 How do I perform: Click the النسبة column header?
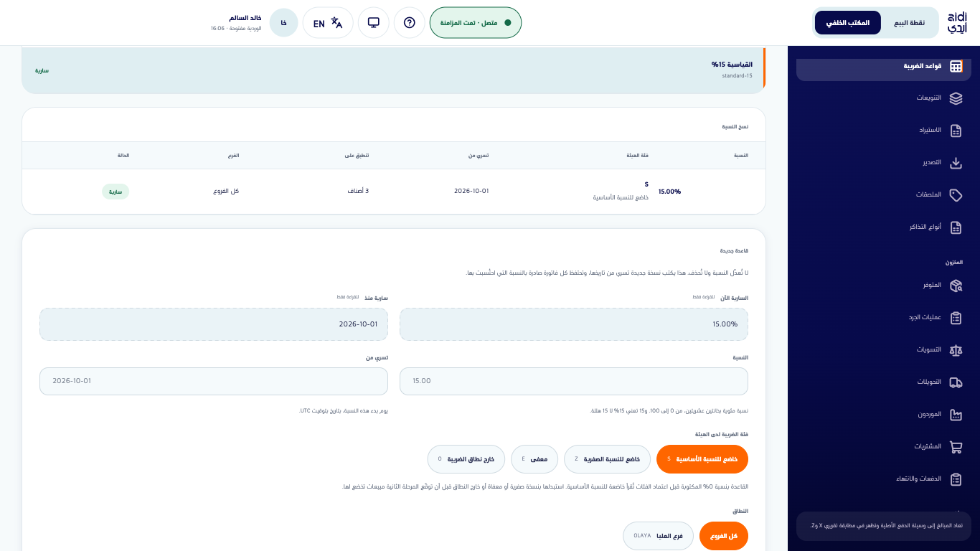[x=741, y=156]
